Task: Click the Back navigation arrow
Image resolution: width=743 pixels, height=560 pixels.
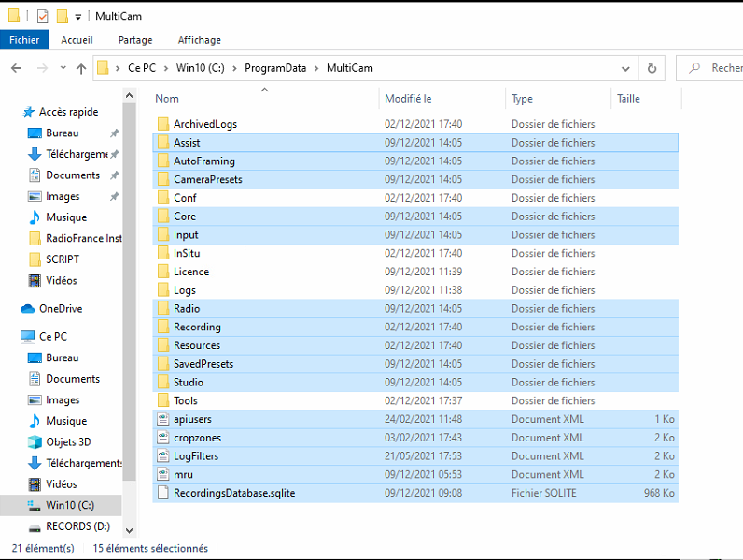Action: 17,68
